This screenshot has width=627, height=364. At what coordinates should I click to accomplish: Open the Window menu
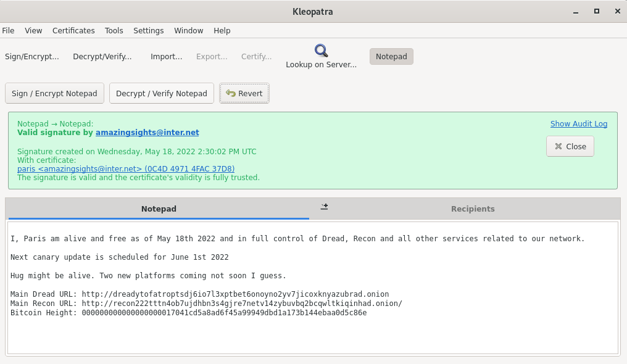pyautogui.click(x=189, y=31)
